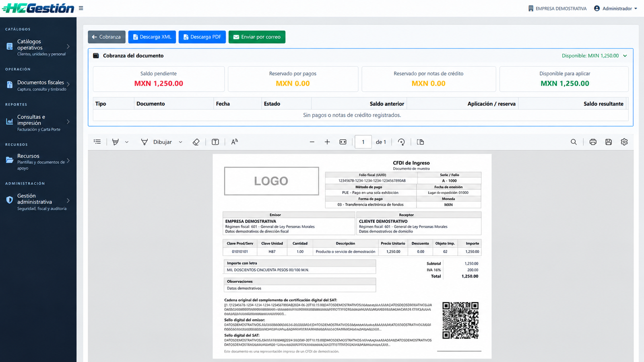644x362 pixels.
Task: Toggle the PDF viewer table of contents icon
Action: point(97,142)
